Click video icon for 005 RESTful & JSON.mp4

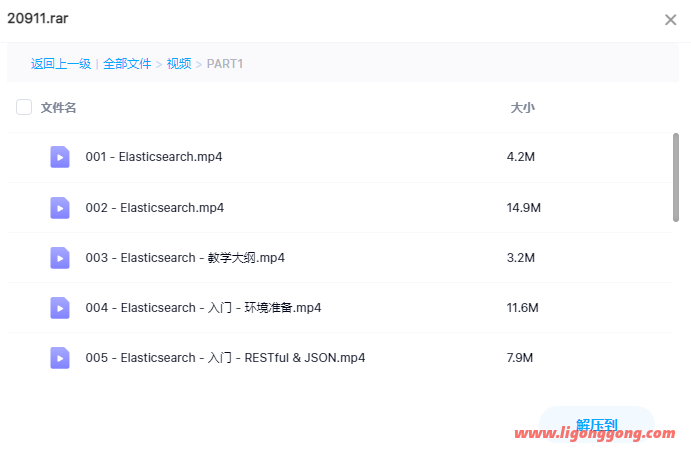pyautogui.click(x=60, y=358)
